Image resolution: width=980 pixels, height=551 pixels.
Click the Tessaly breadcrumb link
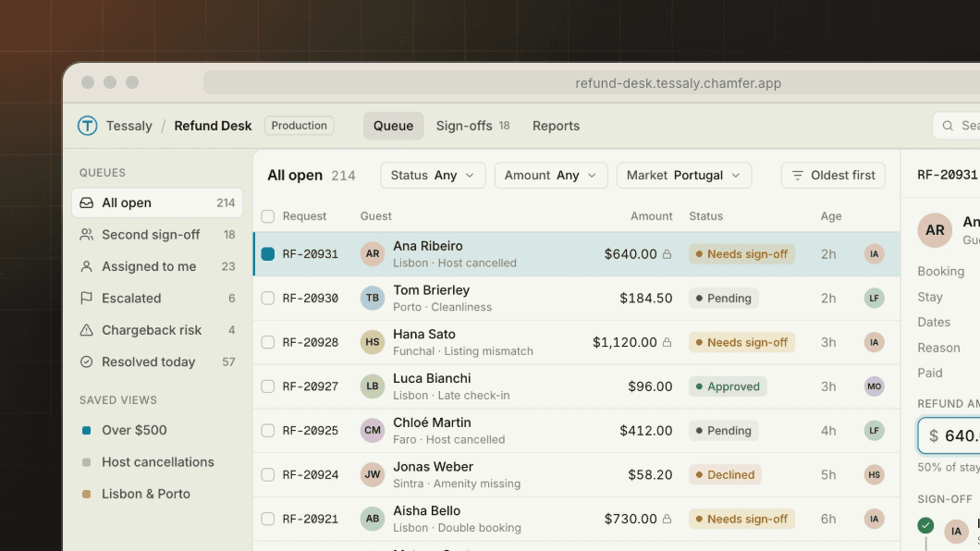[129, 126]
